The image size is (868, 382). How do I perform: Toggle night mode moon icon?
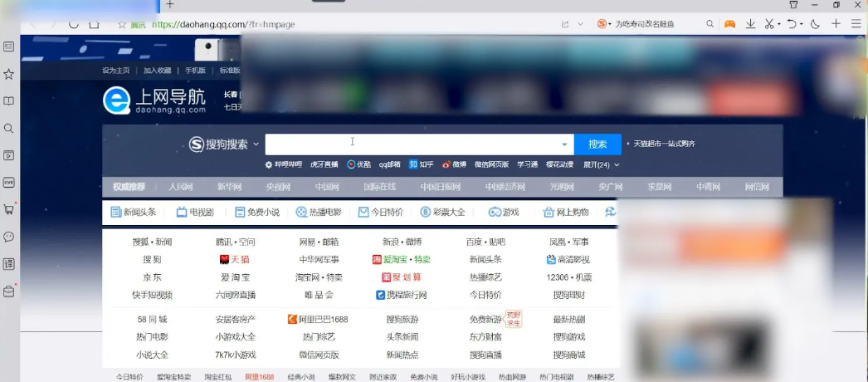click(815, 24)
